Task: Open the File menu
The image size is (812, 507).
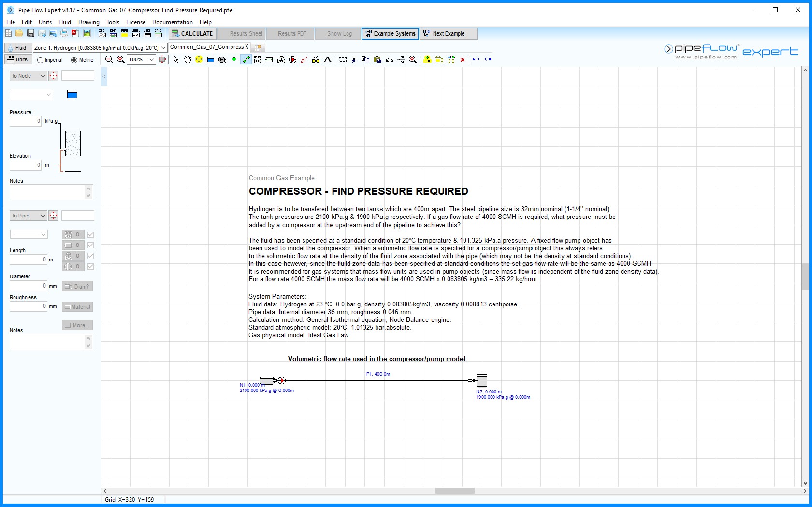Action: 11,22
